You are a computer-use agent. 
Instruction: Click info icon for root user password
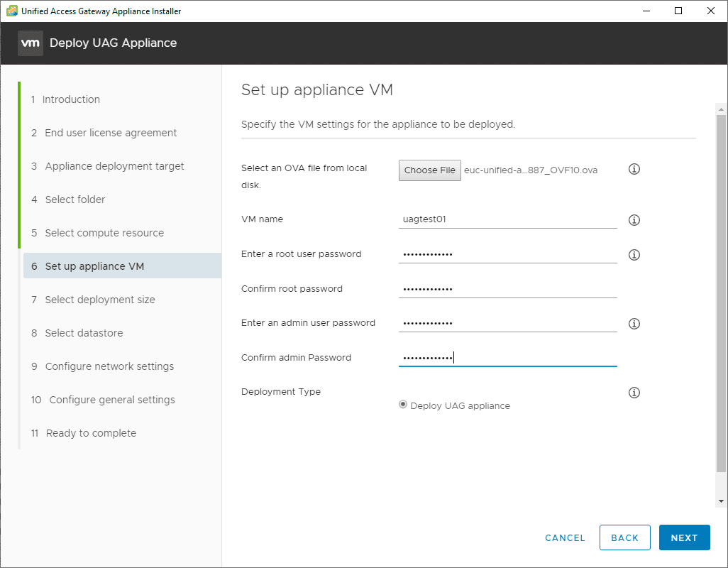pyautogui.click(x=634, y=255)
